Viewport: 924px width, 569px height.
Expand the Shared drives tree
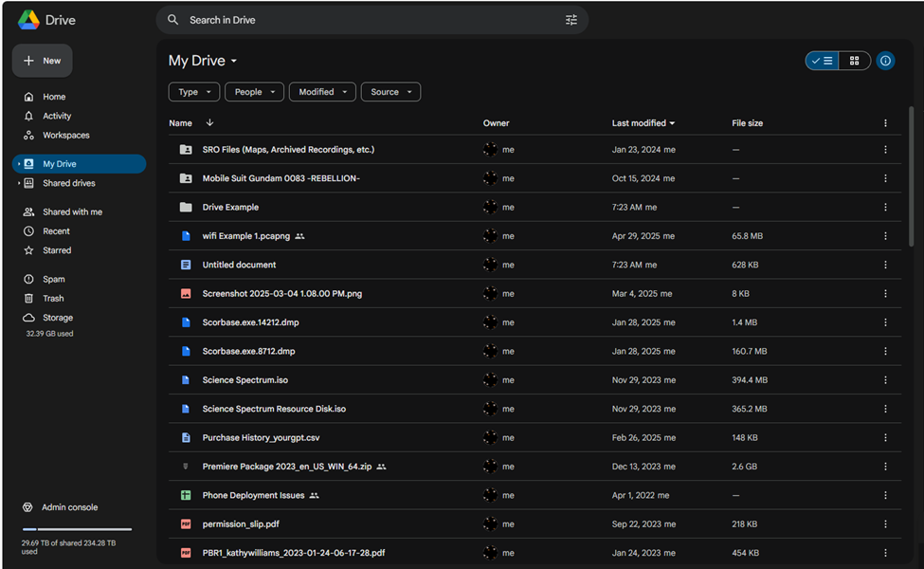coord(18,183)
